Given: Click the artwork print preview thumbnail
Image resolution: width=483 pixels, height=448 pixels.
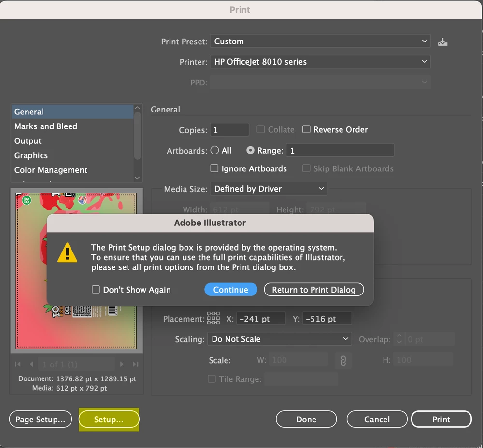Looking at the screenshot, I should tap(76, 271).
